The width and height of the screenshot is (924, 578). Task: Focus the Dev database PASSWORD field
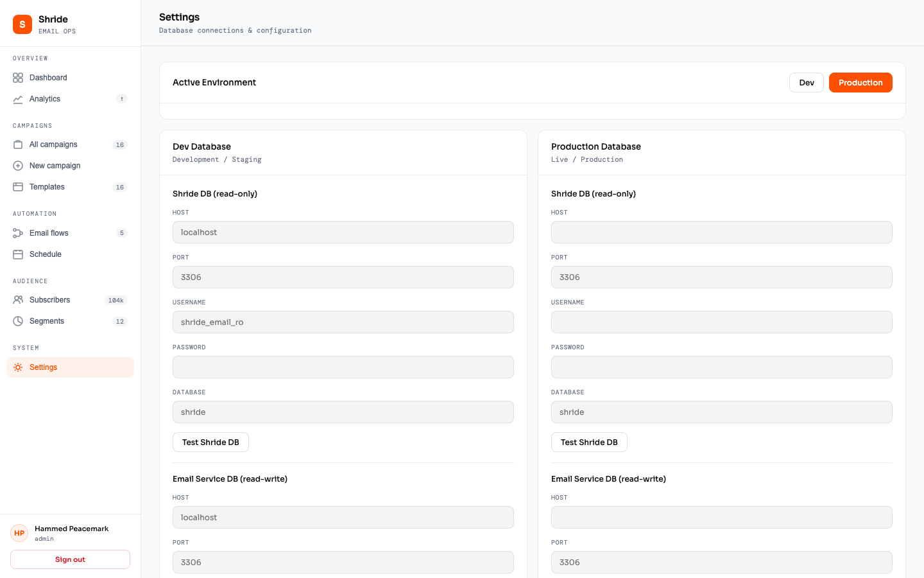pos(343,367)
